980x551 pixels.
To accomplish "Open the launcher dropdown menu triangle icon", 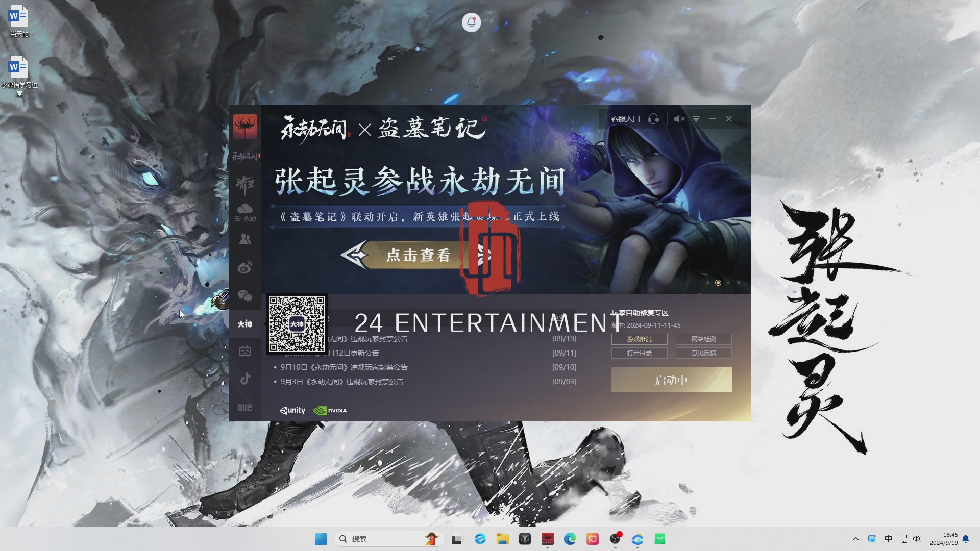I will click(x=696, y=119).
